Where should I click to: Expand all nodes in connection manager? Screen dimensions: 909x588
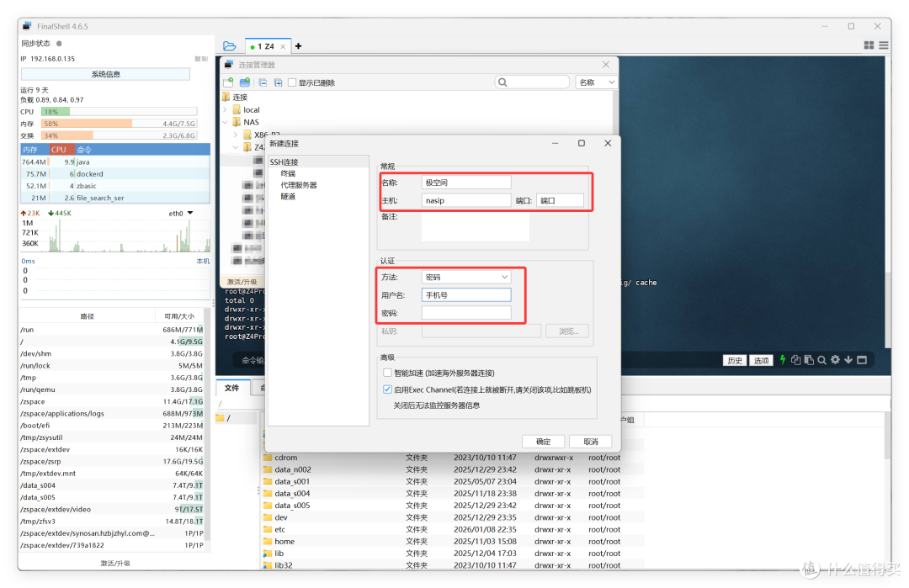point(279,82)
